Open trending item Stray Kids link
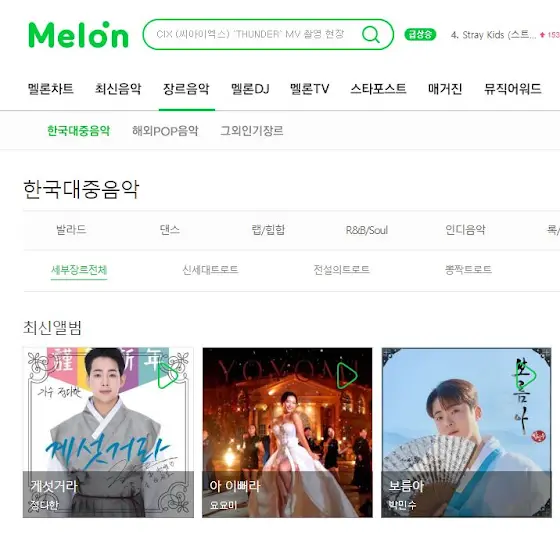 (x=493, y=35)
